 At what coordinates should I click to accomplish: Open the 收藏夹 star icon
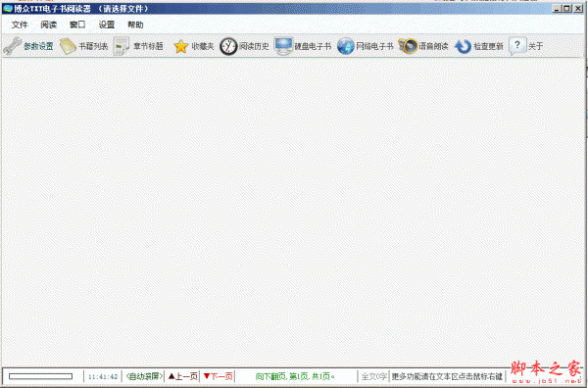pyautogui.click(x=180, y=46)
